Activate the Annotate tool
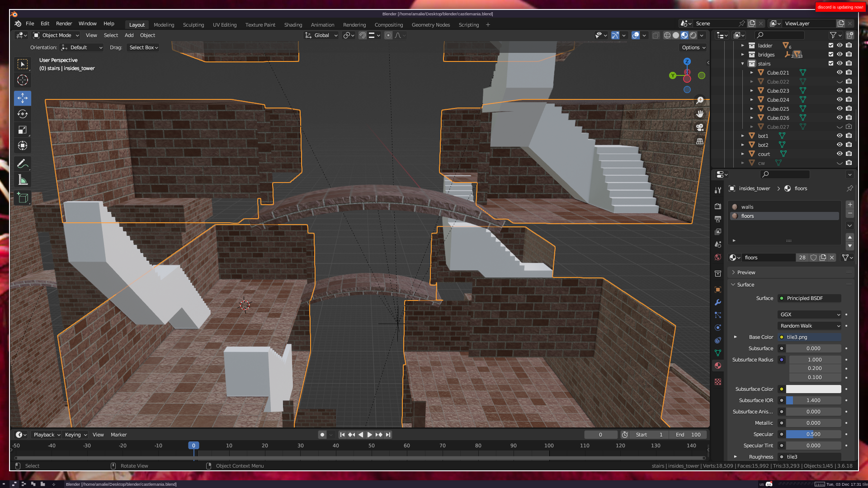 pyautogui.click(x=23, y=164)
